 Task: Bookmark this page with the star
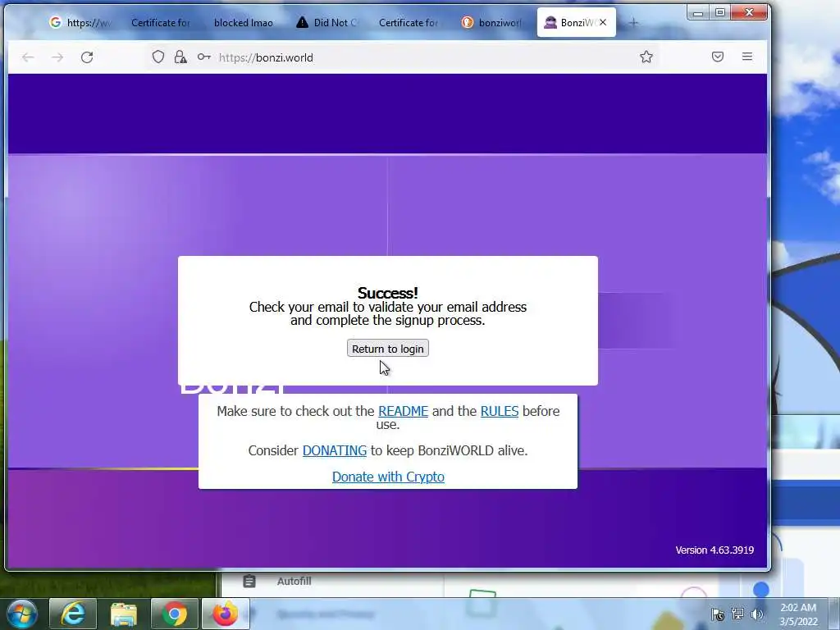646,57
